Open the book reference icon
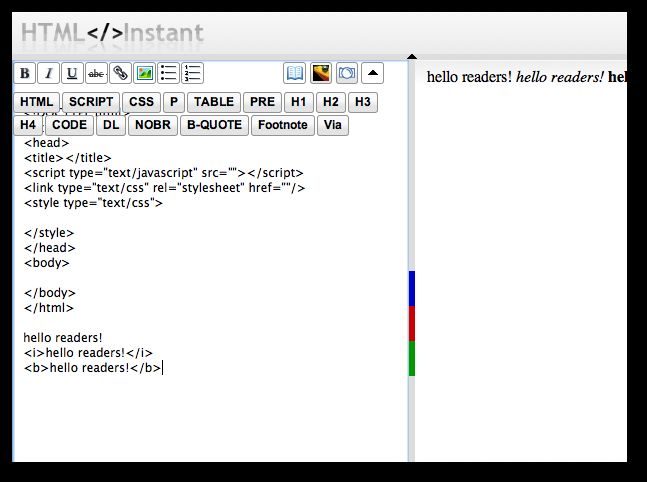Screen dimensions: 647x482 click(x=295, y=73)
